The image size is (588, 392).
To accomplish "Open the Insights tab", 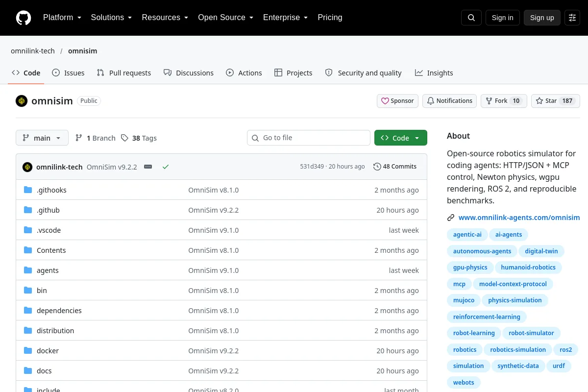I will pyautogui.click(x=434, y=73).
